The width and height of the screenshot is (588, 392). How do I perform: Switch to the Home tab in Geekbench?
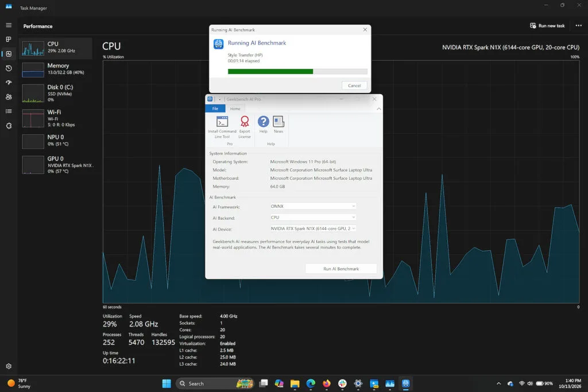click(235, 108)
